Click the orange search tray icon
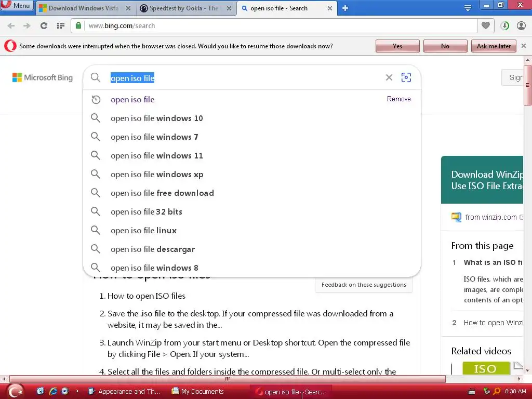Screen dimensions: 532x399 pos(497,391)
